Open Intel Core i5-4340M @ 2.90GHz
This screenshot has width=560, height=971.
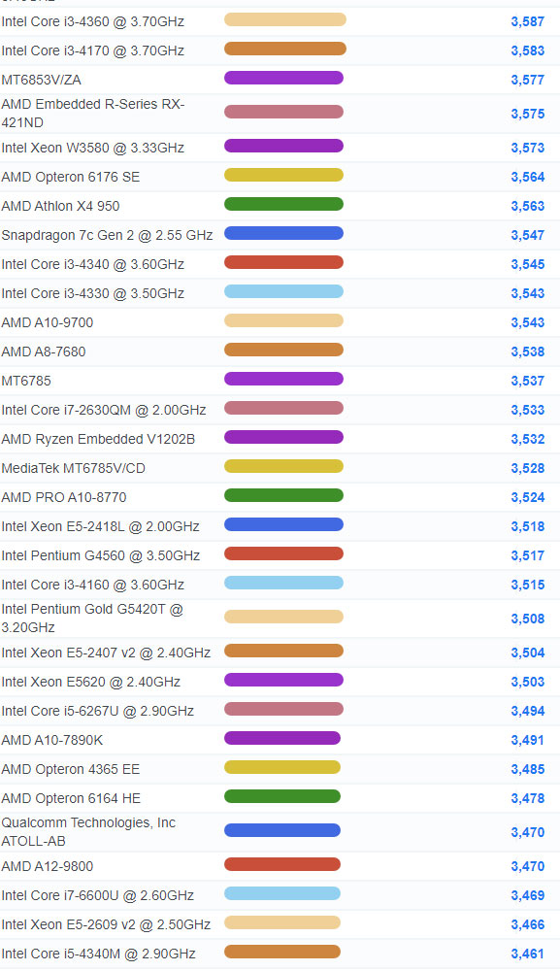click(x=98, y=954)
